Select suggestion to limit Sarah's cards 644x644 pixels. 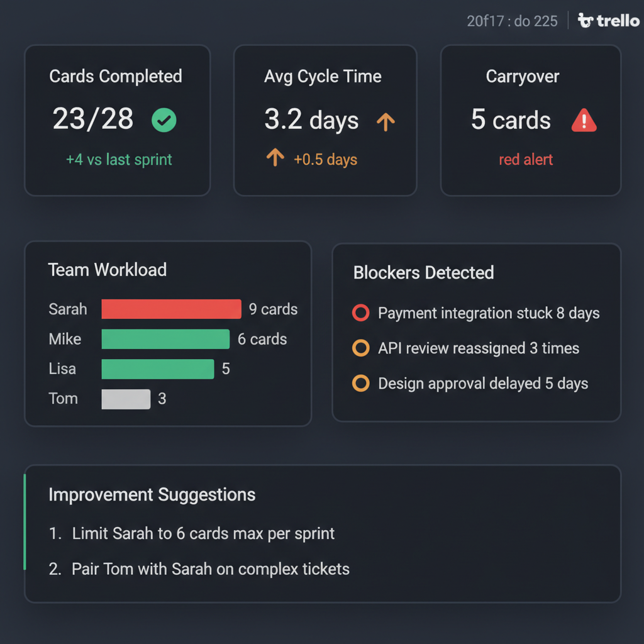(203, 534)
